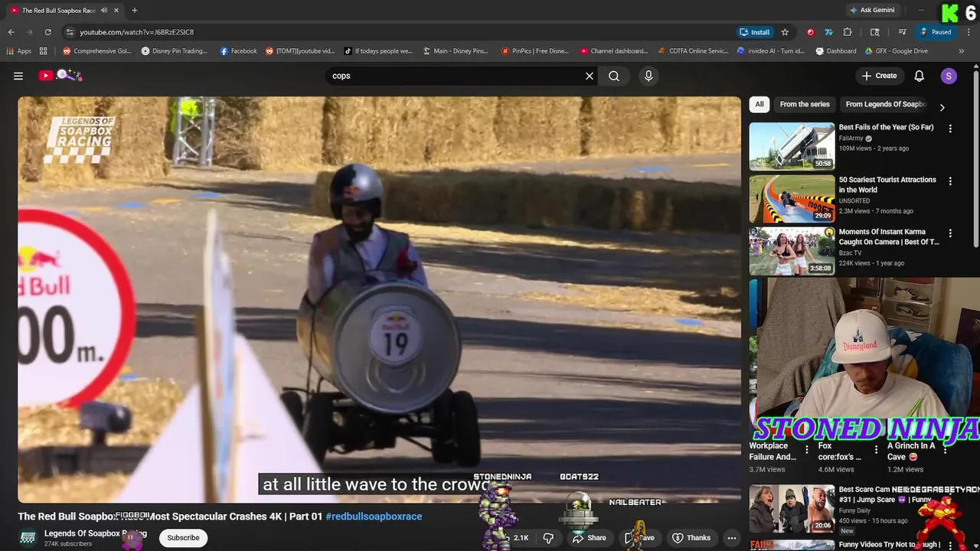Open the 7TV extension icon
This screenshot has height=551, width=980.
tap(828, 32)
